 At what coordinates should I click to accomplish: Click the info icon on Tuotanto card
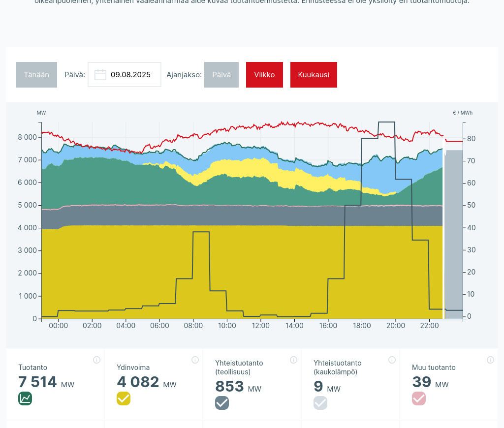click(x=96, y=360)
